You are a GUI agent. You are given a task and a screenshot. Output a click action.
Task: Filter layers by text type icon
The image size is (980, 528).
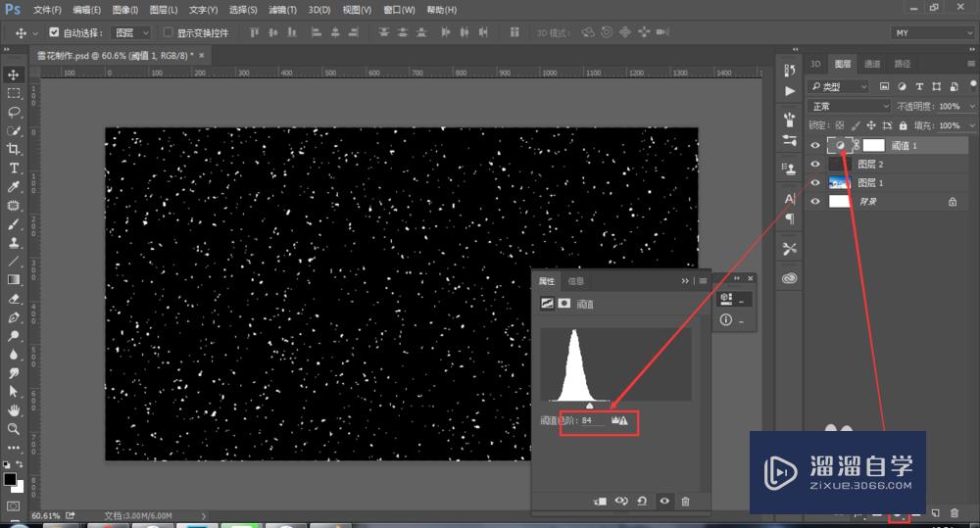tap(919, 86)
